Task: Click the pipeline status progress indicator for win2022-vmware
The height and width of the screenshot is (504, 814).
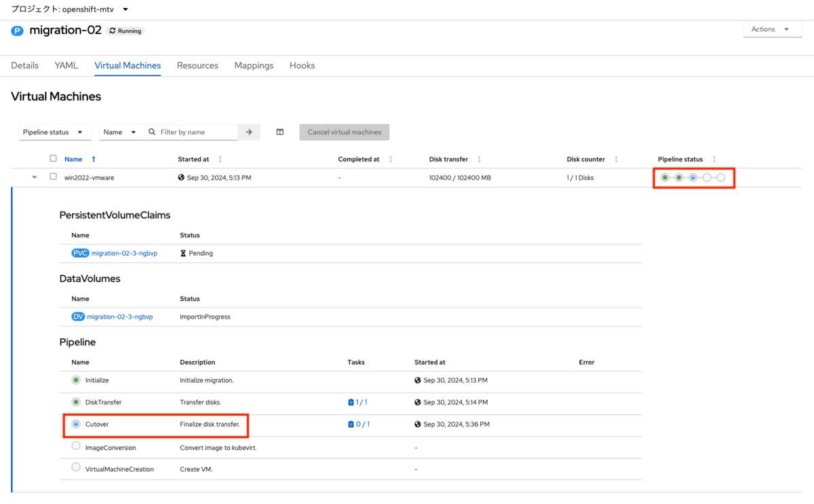Action: 693,177
